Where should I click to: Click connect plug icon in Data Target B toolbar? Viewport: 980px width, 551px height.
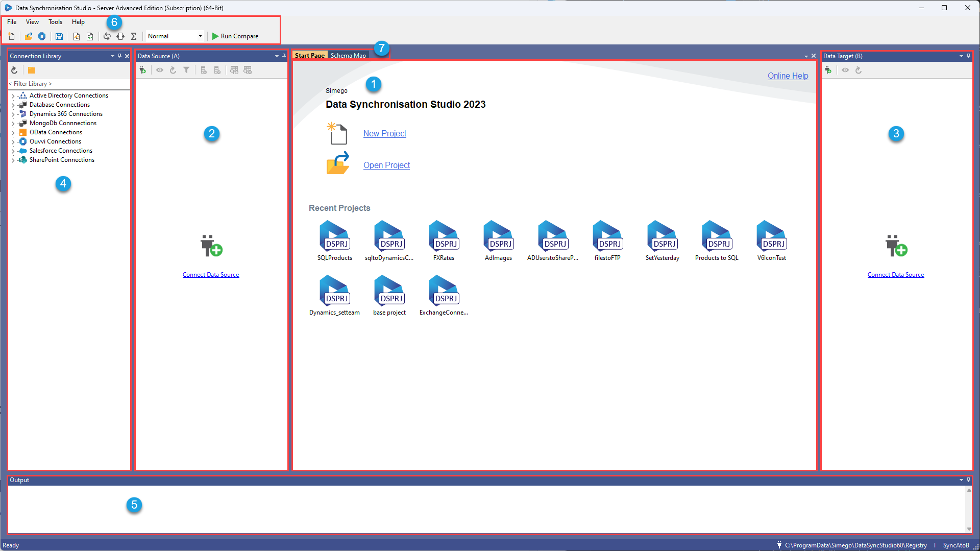point(828,70)
